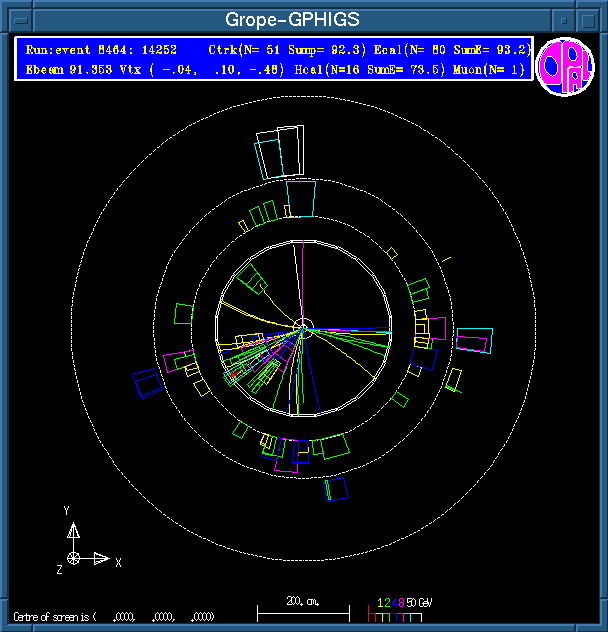Click the OPAL experiment logo
This screenshot has width=608, height=632.
pos(566,68)
